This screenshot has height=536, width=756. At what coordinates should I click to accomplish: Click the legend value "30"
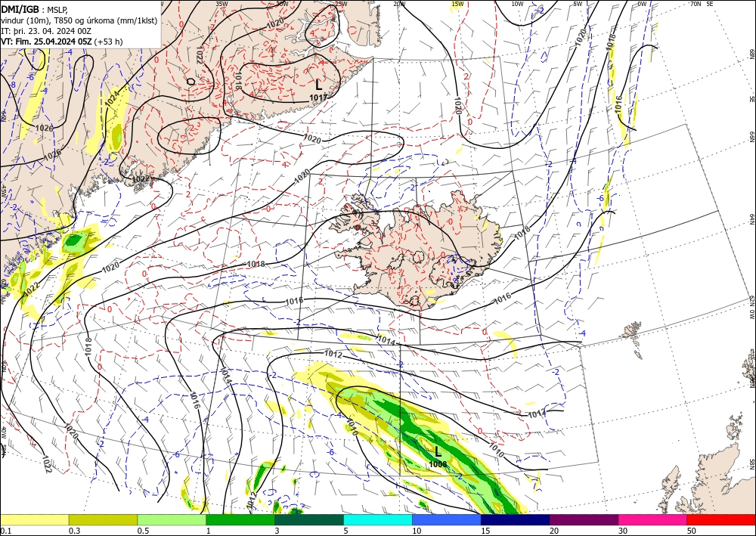[624, 531]
